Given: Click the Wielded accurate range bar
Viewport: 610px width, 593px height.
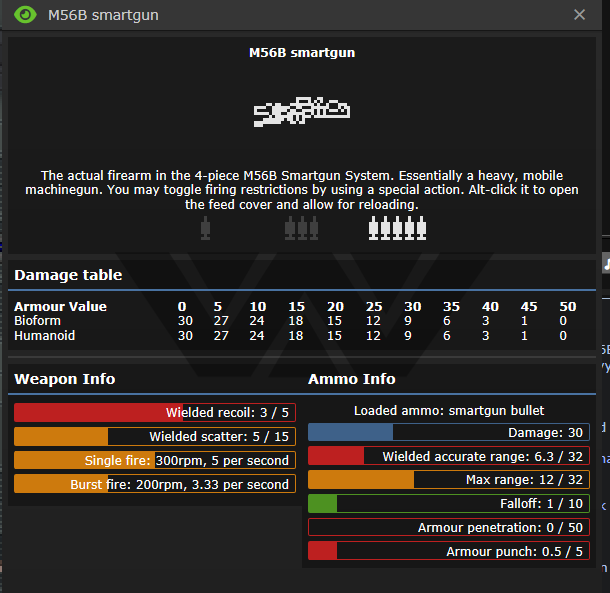Looking at the screenshot, I should (x=448, y=456).
